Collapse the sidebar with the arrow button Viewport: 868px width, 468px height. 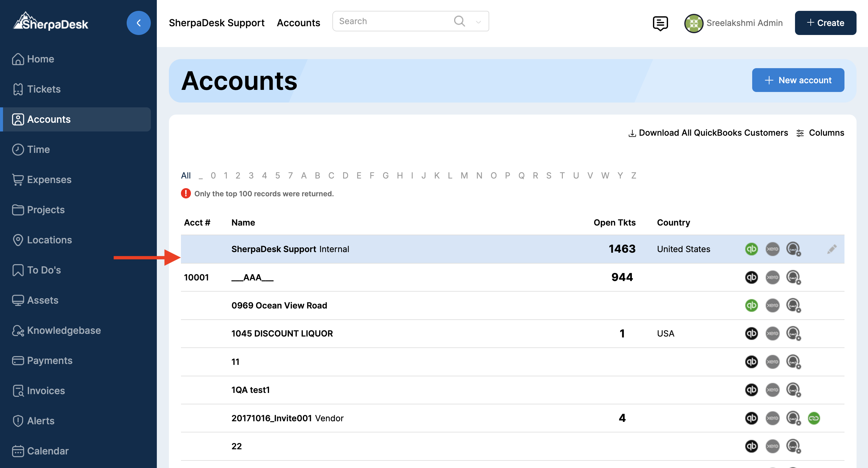coord(138,23)
